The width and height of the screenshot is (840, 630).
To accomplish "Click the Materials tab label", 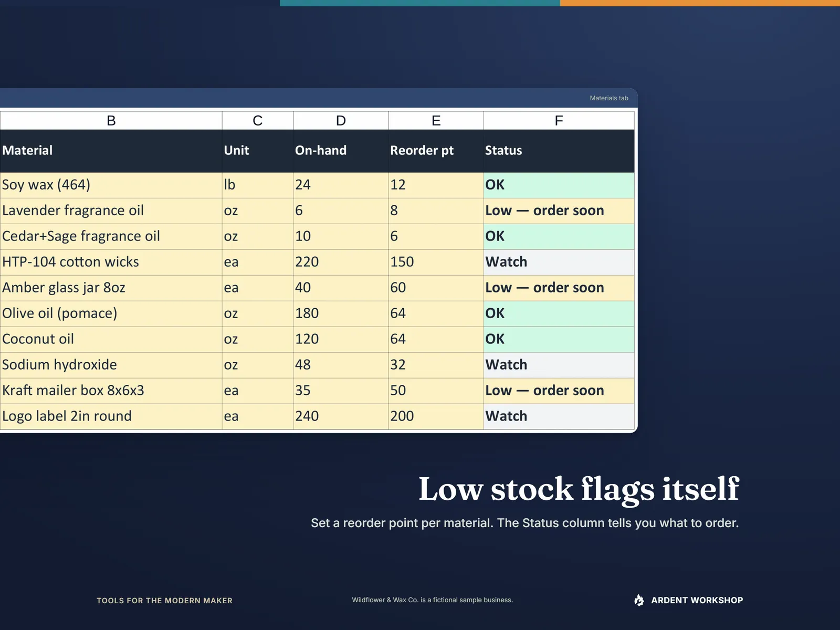I will coord(608,98).
